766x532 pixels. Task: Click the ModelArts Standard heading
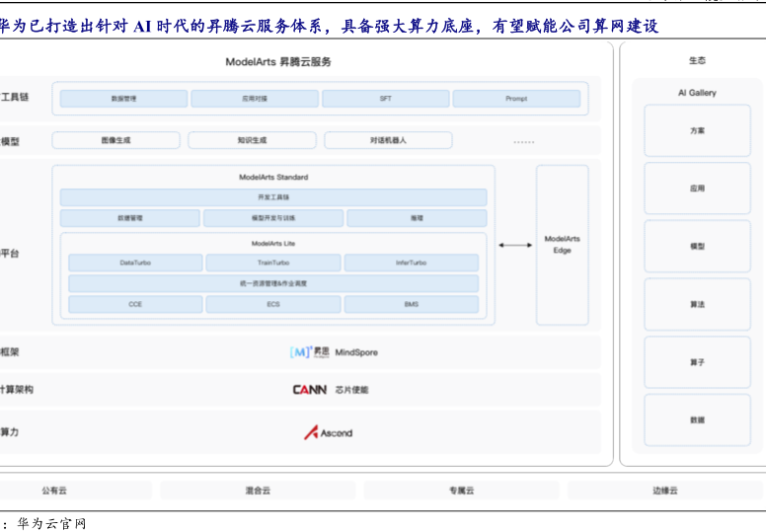coord(273,178)
